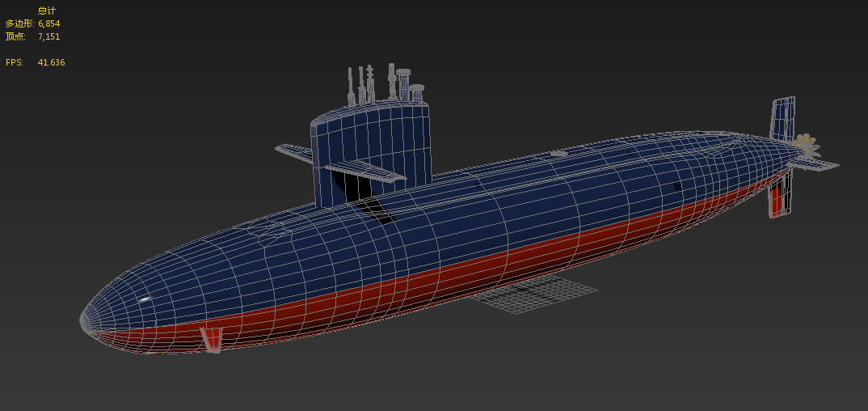The image size is (868, 411).
Task: Select the 多边形 polygon count label
Action: (x=19, y=23)
